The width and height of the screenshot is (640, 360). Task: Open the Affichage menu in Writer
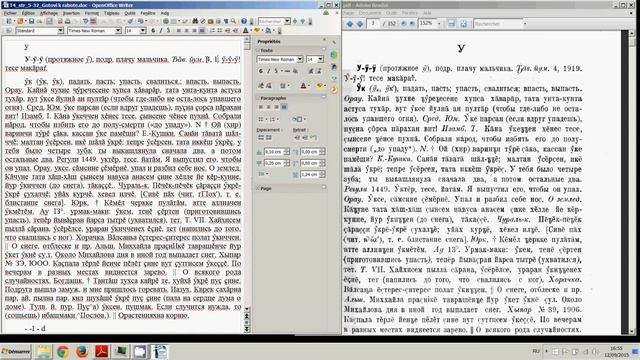point(49,13)
